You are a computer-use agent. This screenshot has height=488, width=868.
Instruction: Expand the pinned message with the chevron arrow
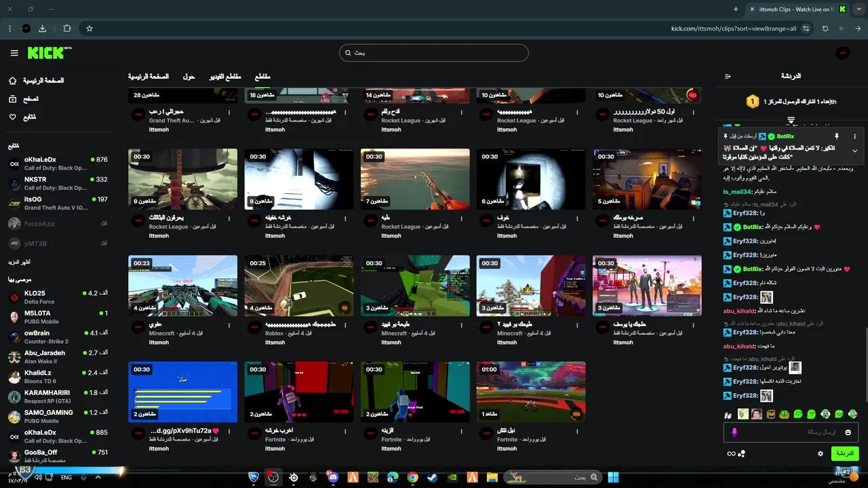854,151
